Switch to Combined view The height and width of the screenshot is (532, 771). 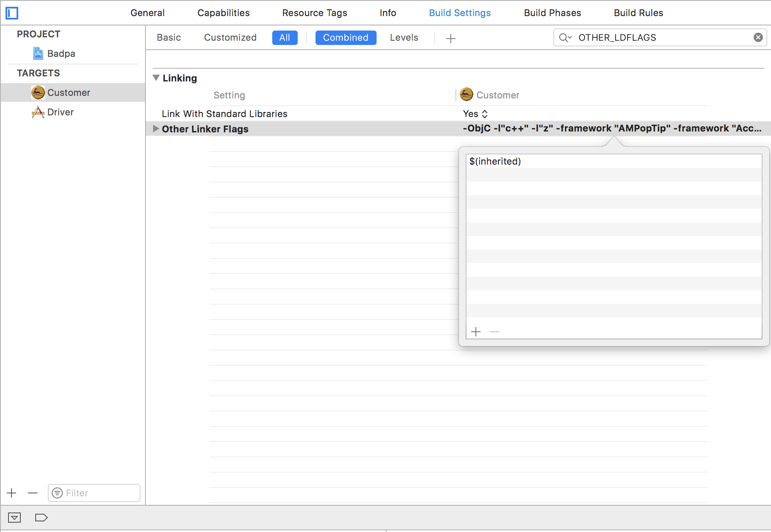346,37
